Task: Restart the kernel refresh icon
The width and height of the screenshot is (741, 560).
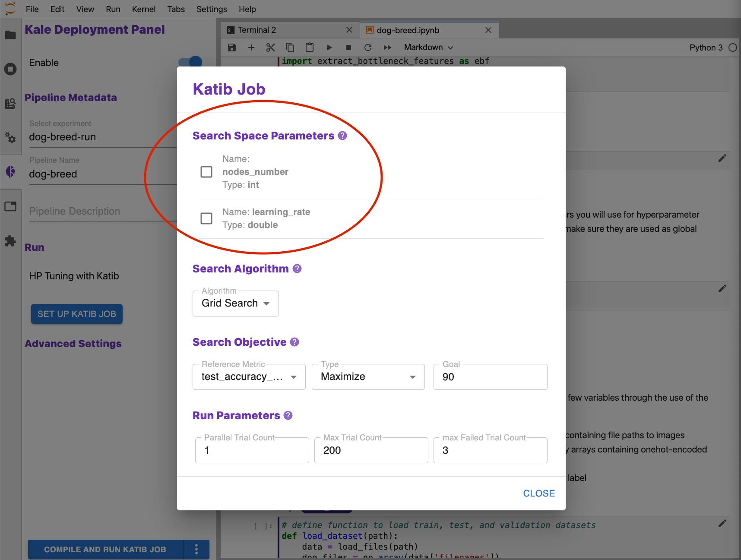Action: [368, 47]
